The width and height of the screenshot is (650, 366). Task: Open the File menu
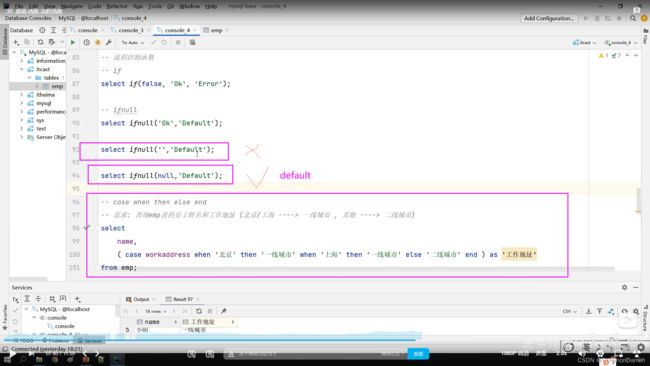19,6
